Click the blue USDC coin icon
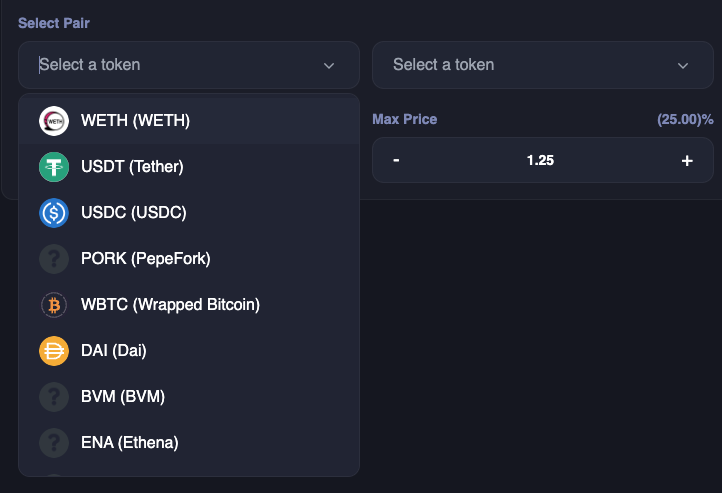The height and width of the screenshot is (493, 722). coord(54,213)
